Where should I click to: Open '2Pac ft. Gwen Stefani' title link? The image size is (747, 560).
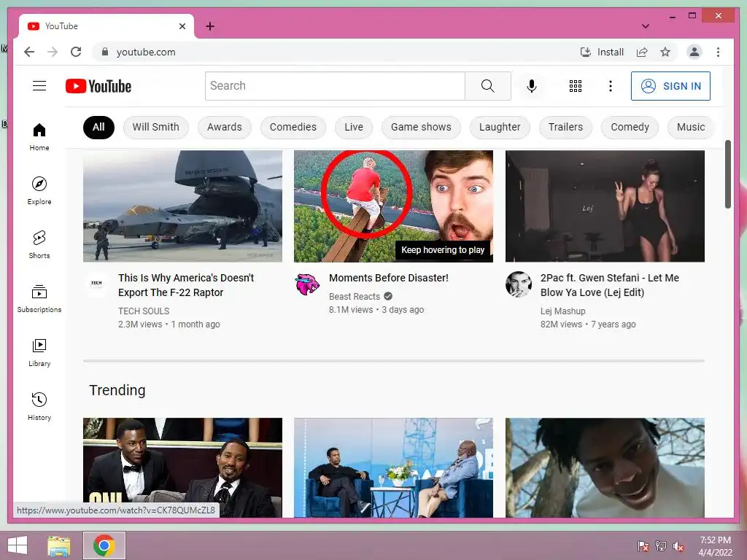(x=609, y=285)
